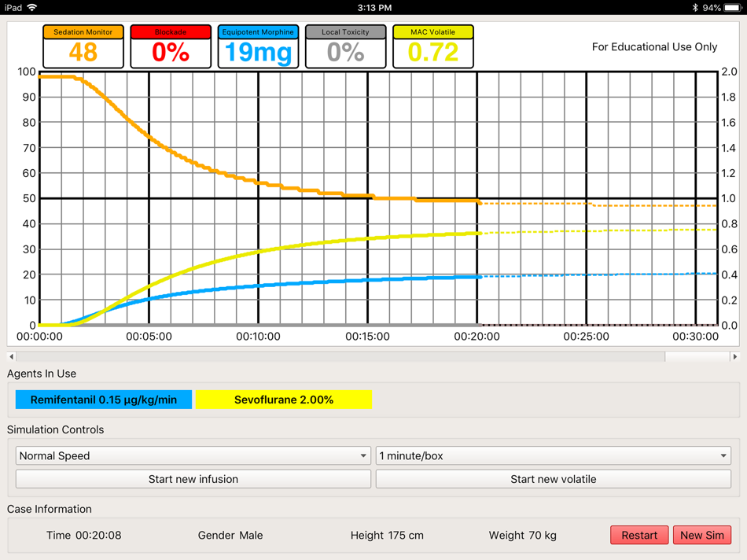Viewport: 747px width, 560px height.
Task: Tap the Local Toxicity 0% readout
Action: (345, 46)
